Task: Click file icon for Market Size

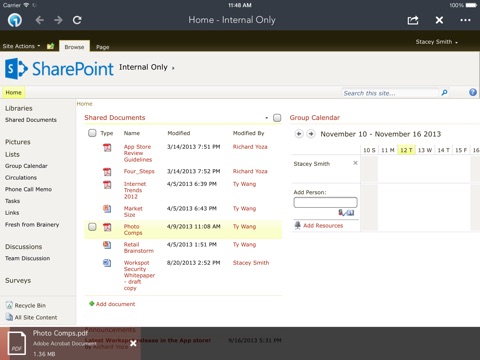Action: click(x=107, y=209)
